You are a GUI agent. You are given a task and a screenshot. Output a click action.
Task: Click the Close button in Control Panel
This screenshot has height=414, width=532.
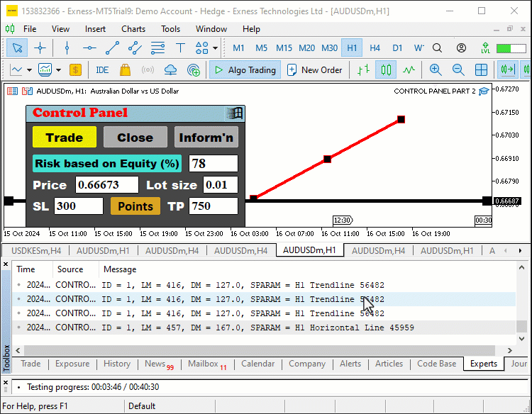click(x=135, y=138)
